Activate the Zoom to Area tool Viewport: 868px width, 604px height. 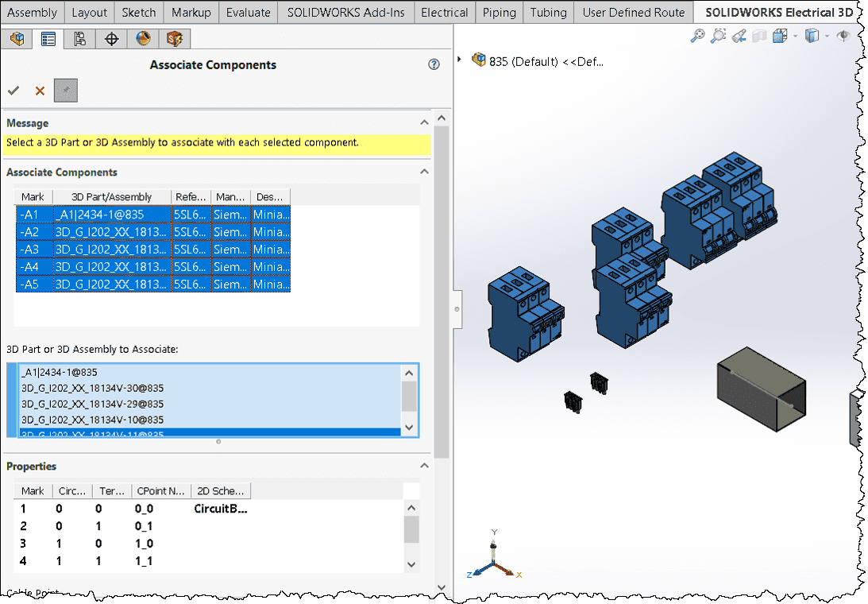coord(719,36)
